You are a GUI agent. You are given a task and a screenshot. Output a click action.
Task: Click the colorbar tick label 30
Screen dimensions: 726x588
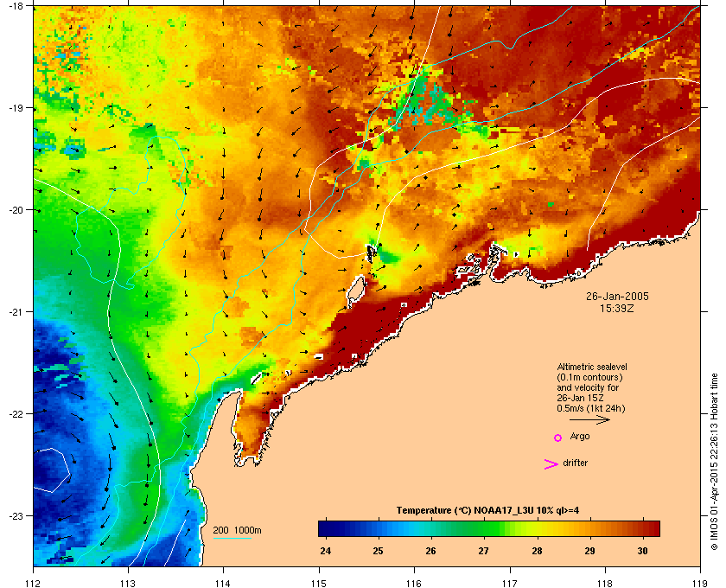pos(642,551)
